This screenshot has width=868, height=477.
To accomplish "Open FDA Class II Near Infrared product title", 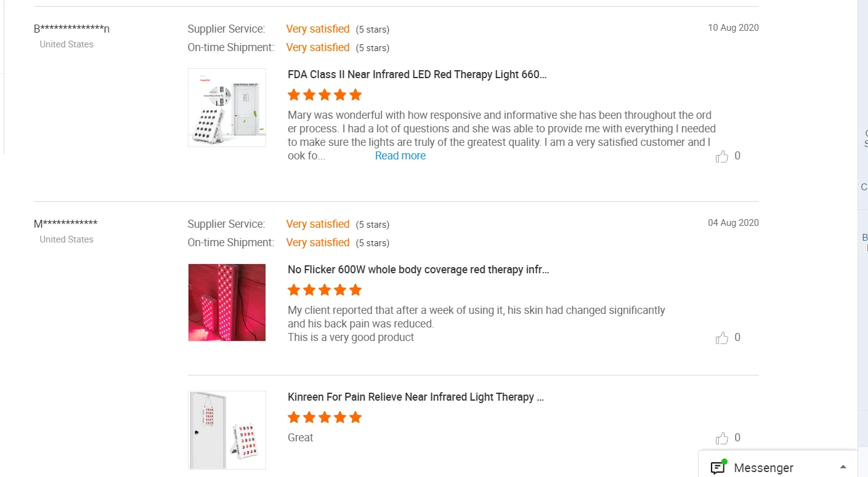I will pos(417,74).
